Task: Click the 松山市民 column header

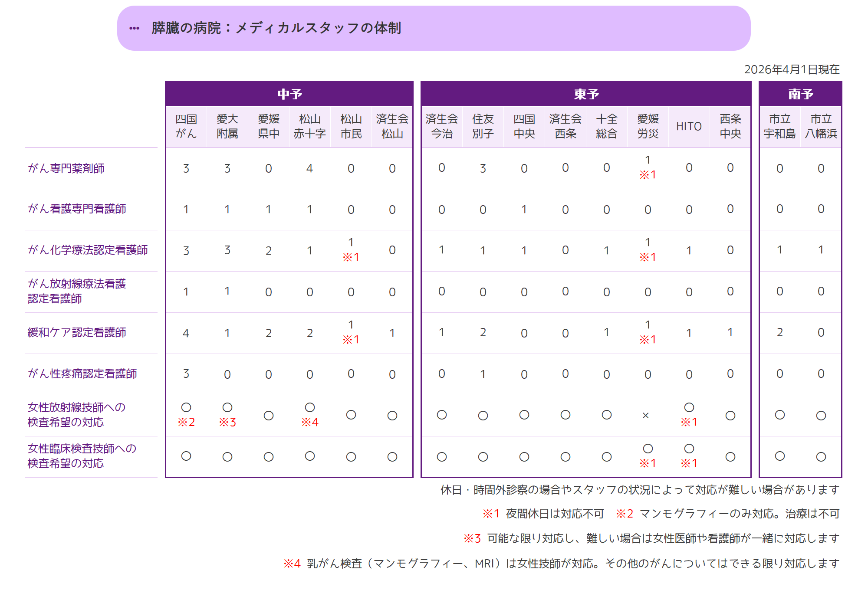Action: (x=351, y=126)
